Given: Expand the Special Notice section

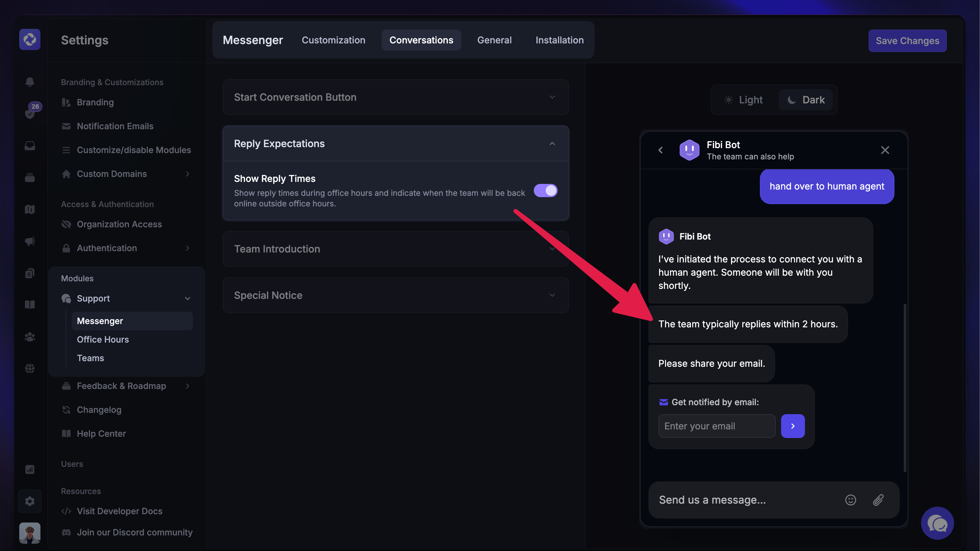Looking at the screenshot, I should tap(395, 295).
